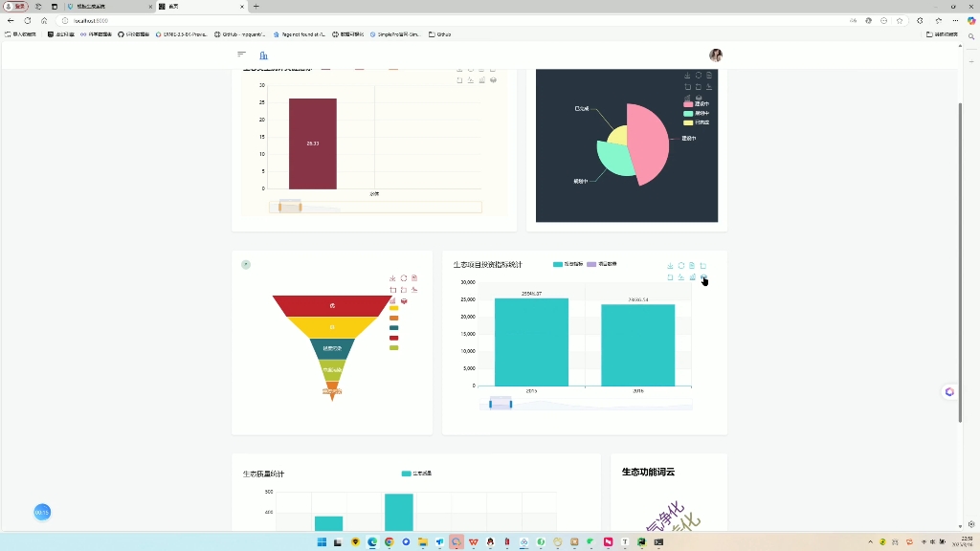
Task: Toggle teal legend series in investment chart
Action: point(568,264)
